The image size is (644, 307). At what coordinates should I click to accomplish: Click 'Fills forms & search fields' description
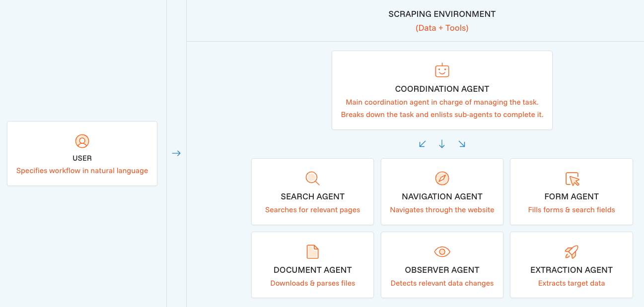pos(572,210)
